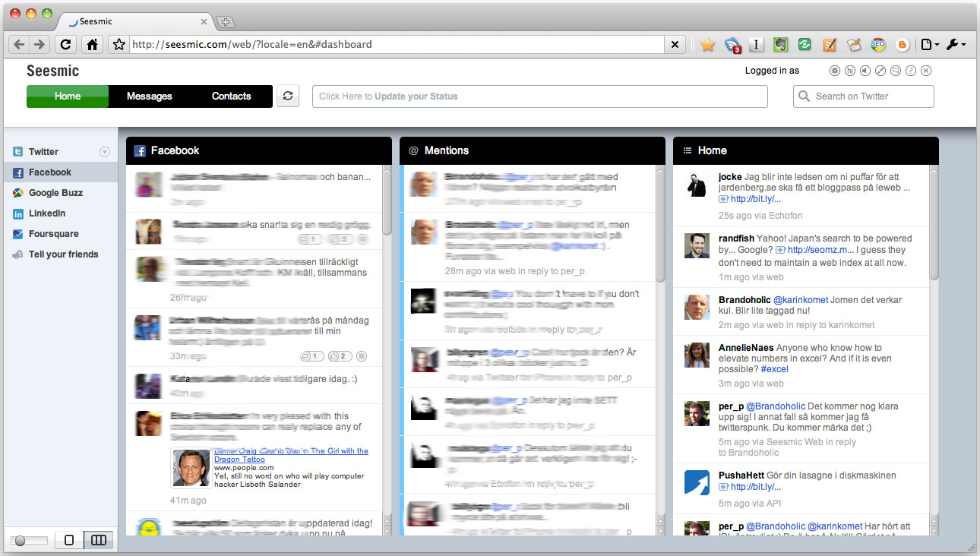The height and width of the screenshot is (556, 980).
Task: Mute sounds with the speaker icon
Action: click(865, 71)
